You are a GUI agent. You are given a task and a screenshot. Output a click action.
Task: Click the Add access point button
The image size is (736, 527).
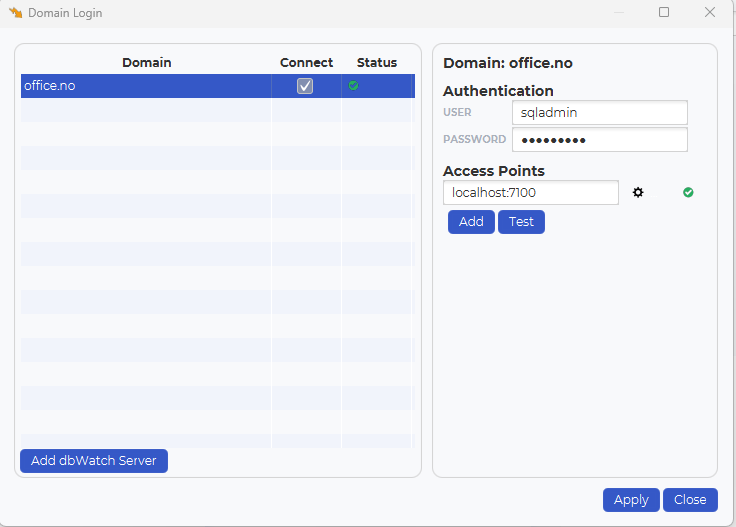point(471,221)
